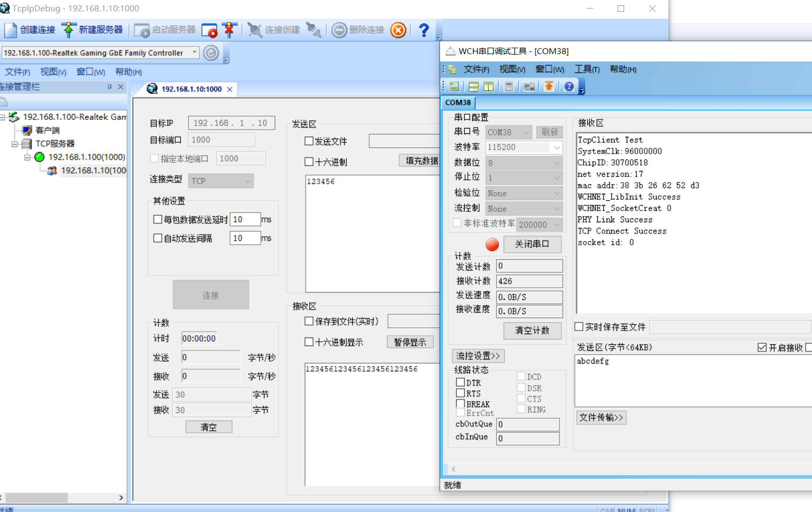Image resolution: width=812 pixels, height=512 pixels.
Task: Toggle the DTR line state checkbox
Action: [460, 382]
